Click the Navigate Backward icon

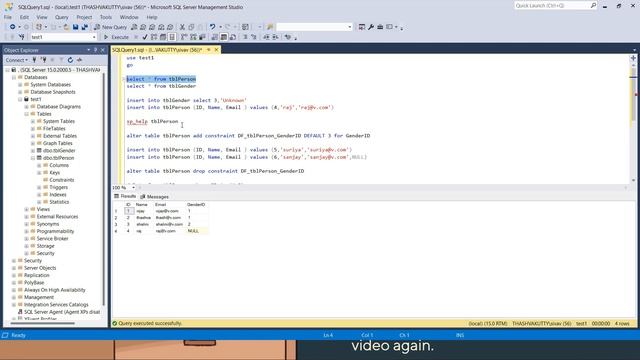13,27
